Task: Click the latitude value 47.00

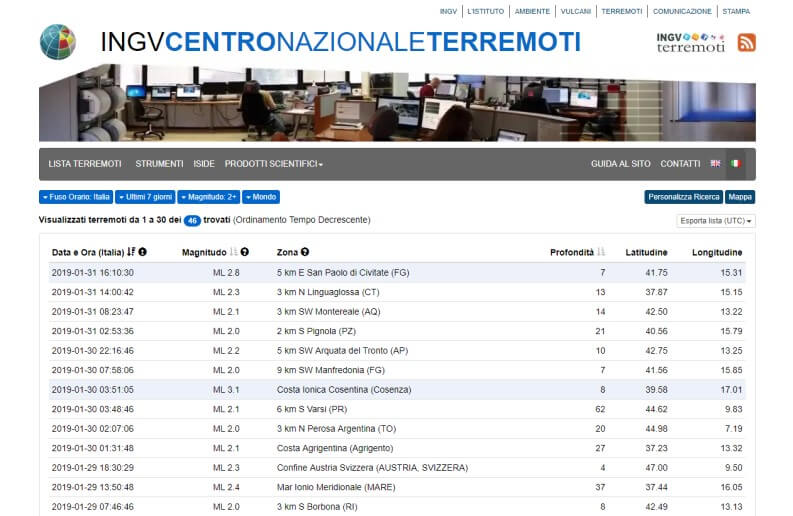Action: coord(656,467)
